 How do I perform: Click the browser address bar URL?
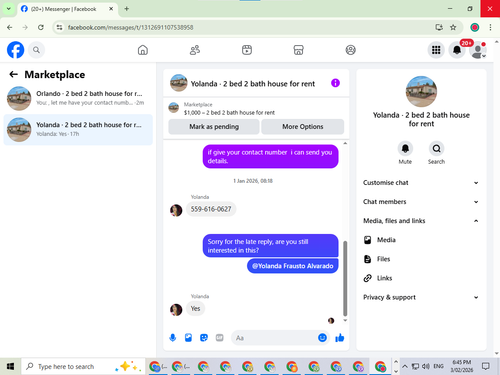pyautogui.click(x=131, y=27)
